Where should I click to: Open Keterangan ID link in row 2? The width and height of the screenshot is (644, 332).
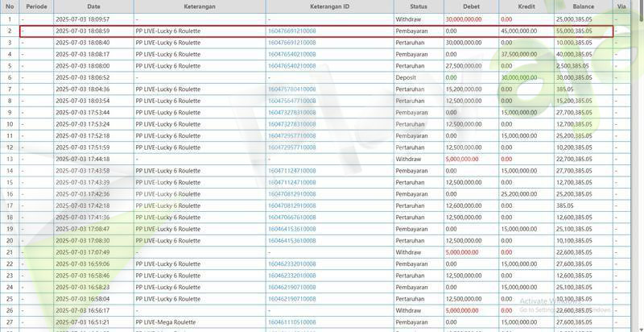(x=291, y=31)
